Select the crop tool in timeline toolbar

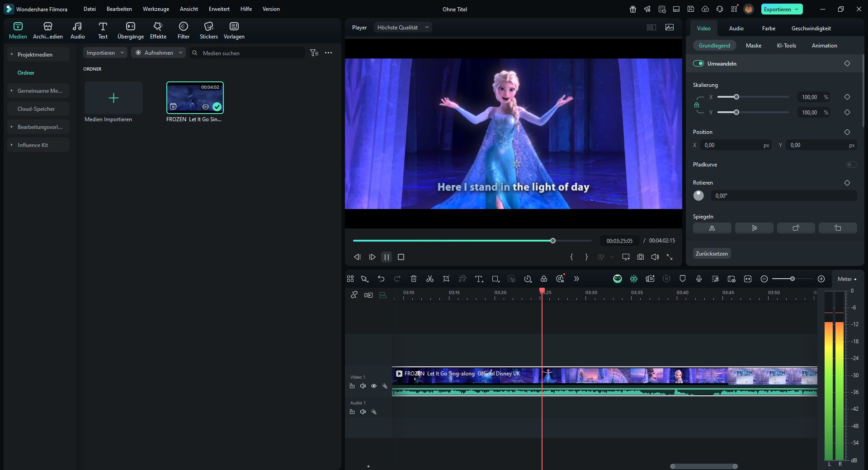tap(446, 279)
